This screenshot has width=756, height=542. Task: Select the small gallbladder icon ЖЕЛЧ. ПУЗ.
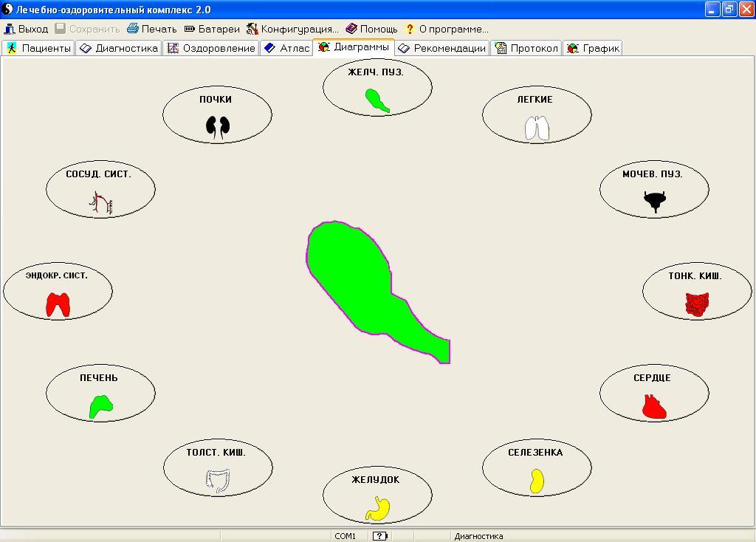tap(377, 100)
